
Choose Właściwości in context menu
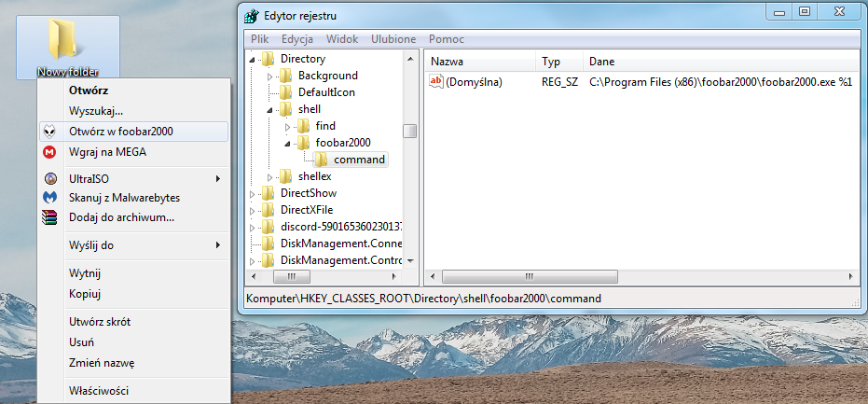(132, 391)
